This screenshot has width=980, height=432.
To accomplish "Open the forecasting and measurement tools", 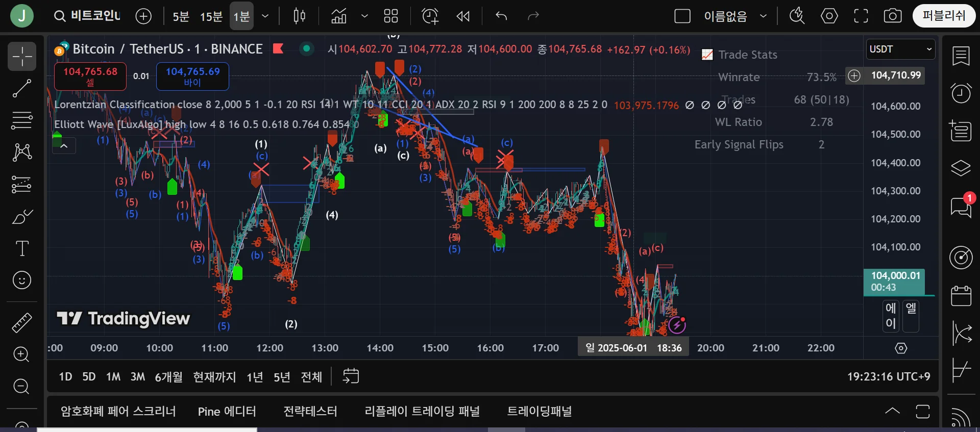I will pos(22,184).
